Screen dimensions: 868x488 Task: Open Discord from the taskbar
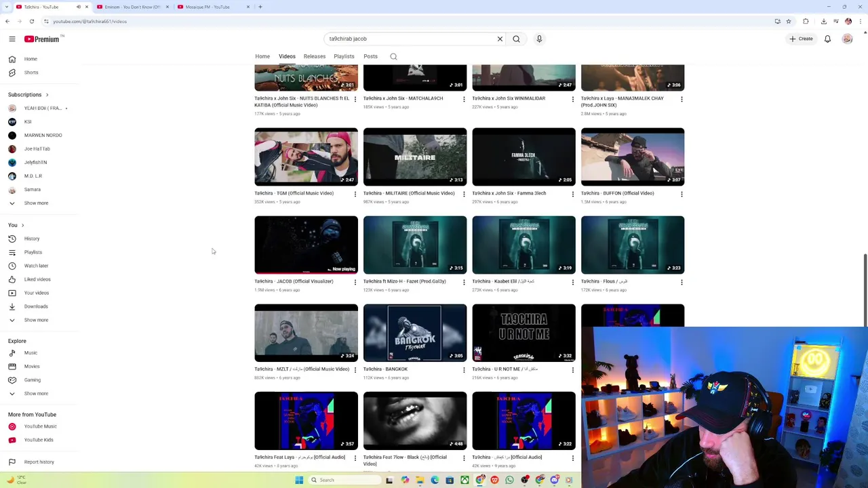(x=554, y=480)
